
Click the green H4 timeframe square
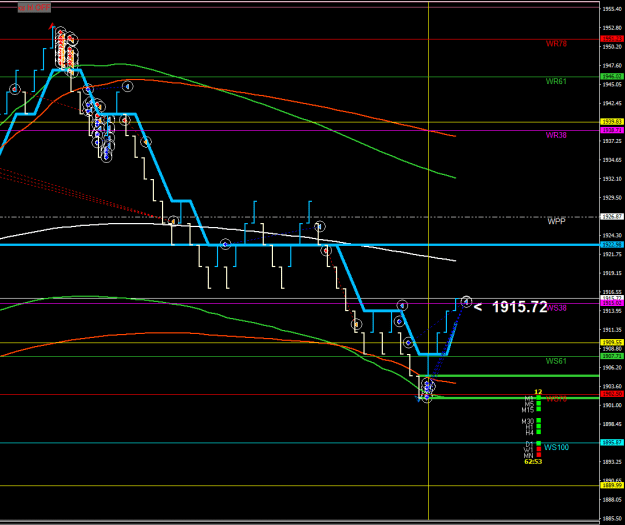click(539, 432)
